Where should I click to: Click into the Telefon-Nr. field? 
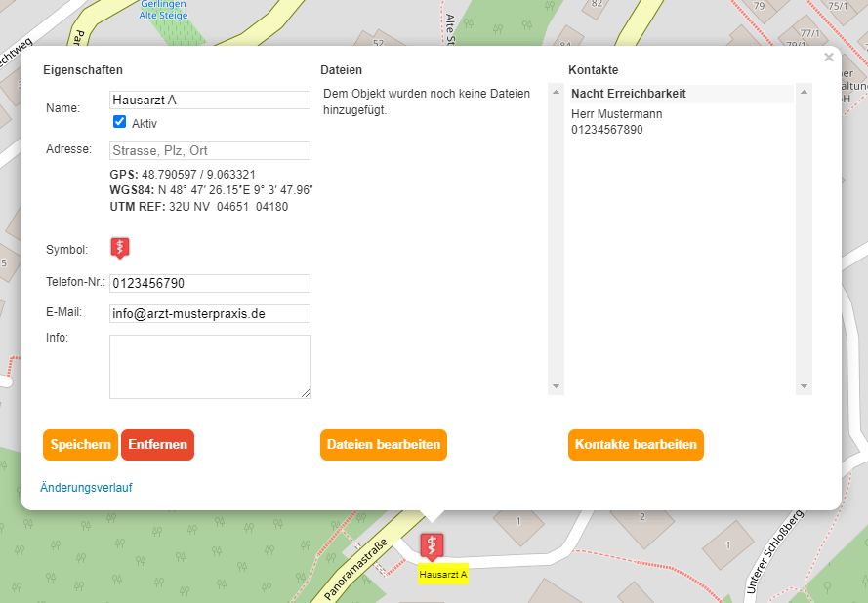pyautogui.click(x=210, y=283)
